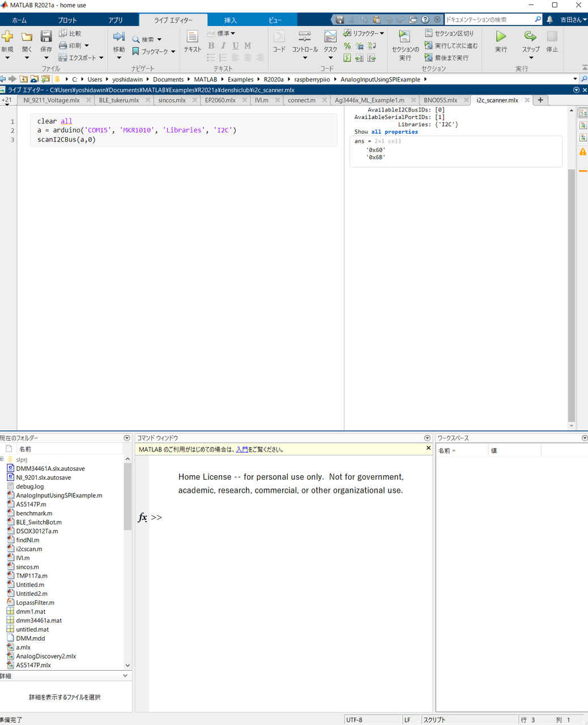
Task: Click the notification bell icon
Action: click(549, 20)
